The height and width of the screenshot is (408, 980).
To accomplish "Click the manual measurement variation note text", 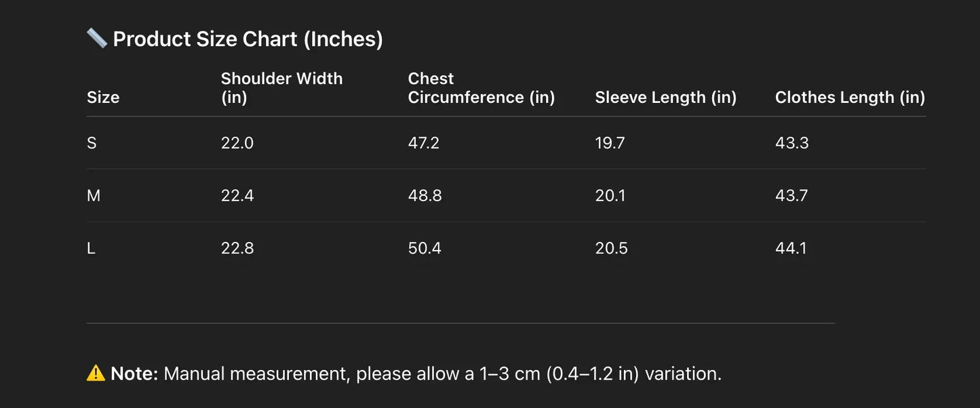I will pyautogui.click(x=442, y=373).
